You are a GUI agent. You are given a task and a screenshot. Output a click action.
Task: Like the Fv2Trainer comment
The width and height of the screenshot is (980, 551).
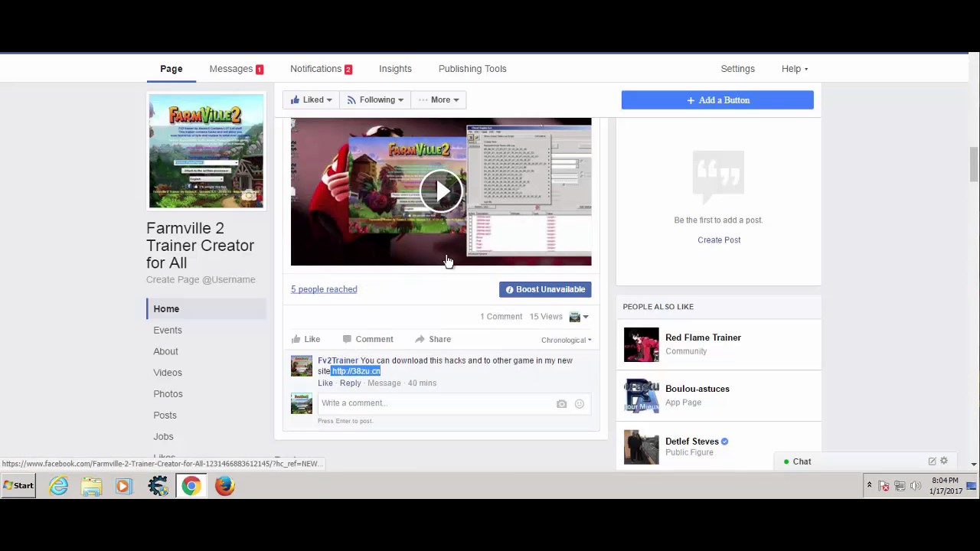tap(325, 383)
